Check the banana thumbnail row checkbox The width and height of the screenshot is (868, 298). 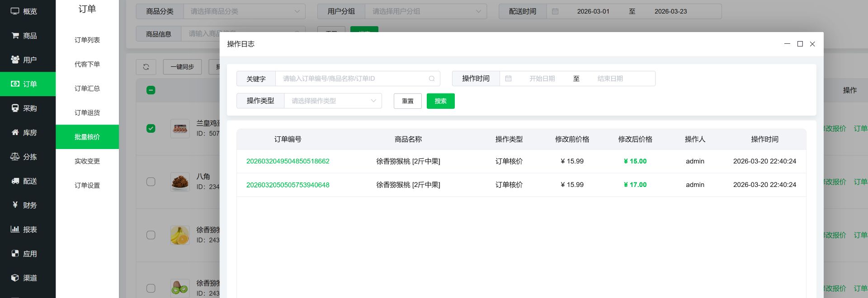click(x=151, y=235)
